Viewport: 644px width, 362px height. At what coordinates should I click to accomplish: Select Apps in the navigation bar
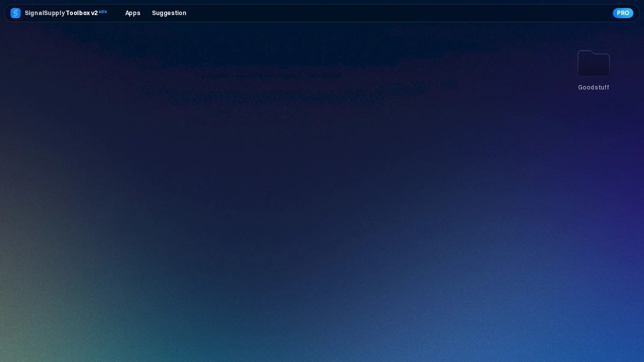[x=133, y=13]
